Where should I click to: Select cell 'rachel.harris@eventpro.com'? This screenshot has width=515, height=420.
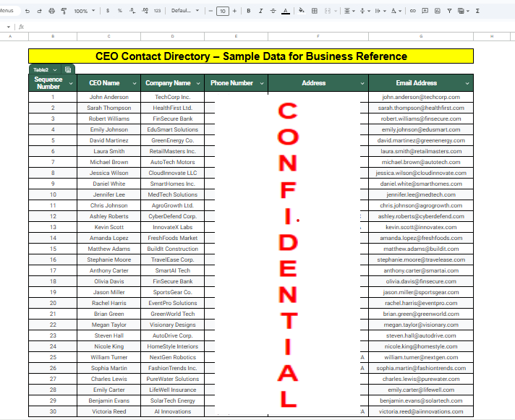point(421,303)
